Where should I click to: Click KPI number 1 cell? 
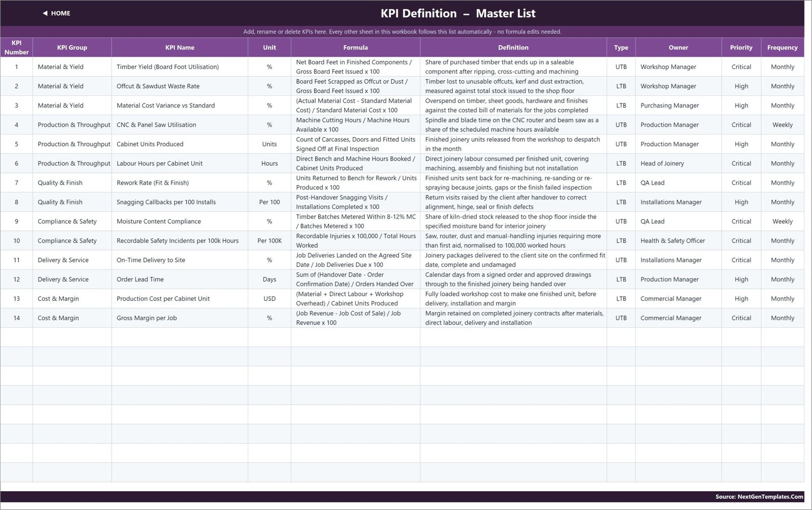pyautogui.click(x=16, y=67)
